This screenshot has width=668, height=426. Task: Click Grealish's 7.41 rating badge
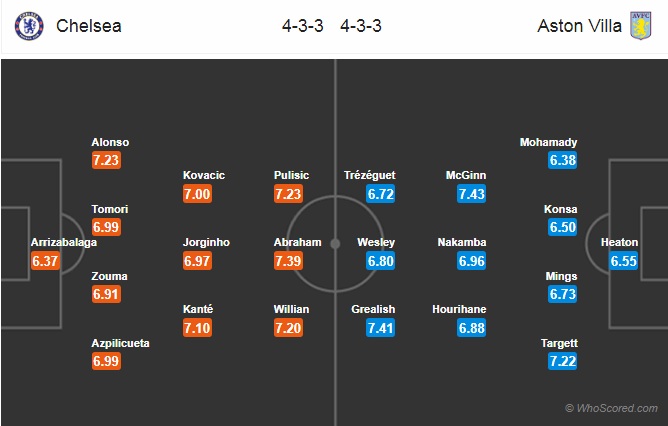coord(380,328)
